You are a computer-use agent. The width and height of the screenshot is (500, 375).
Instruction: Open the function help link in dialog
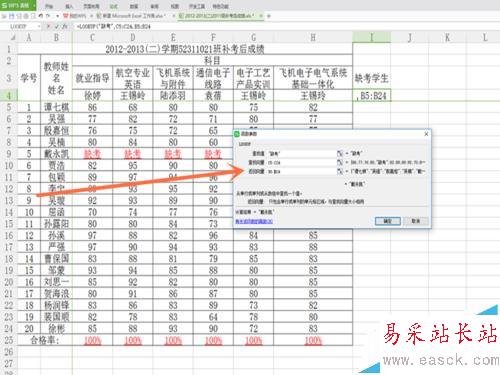point(254,221)
